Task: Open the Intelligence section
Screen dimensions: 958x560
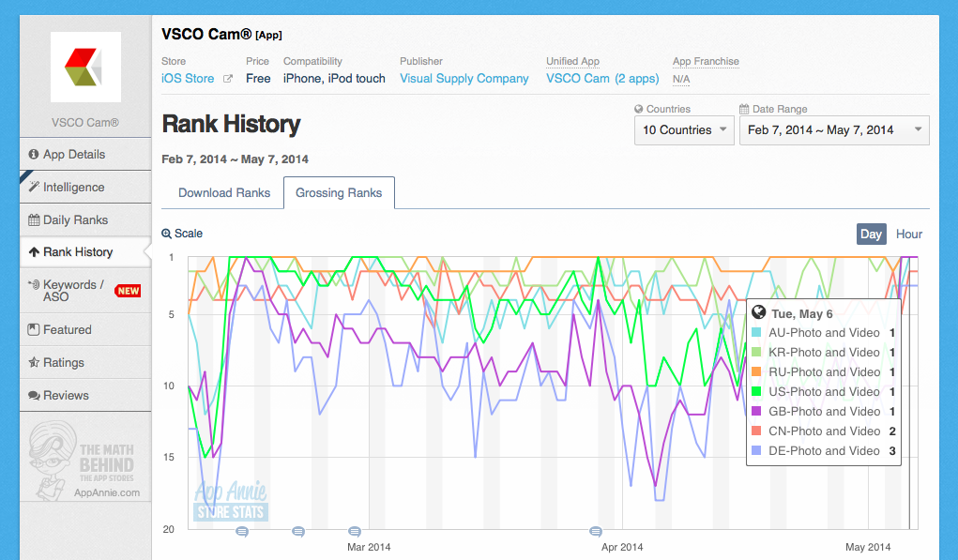Action: pos(85,188)
